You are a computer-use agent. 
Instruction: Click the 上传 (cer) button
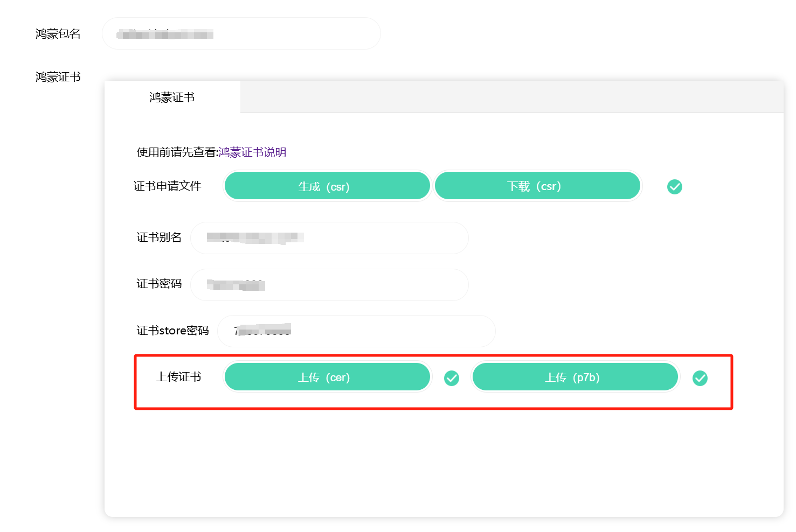(x=327, y=377)
